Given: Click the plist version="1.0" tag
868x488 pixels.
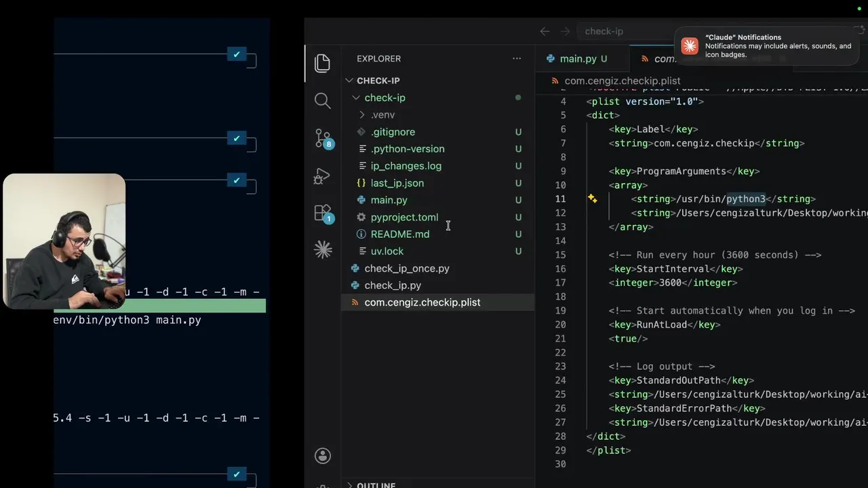Looking at the screenshot, I should [645, 101].
